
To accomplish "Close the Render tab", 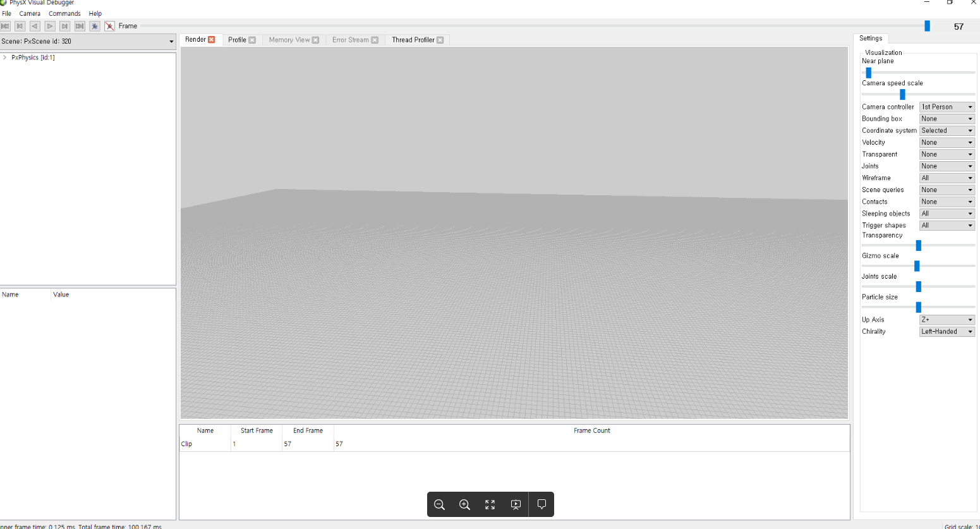I will point(212,39).
